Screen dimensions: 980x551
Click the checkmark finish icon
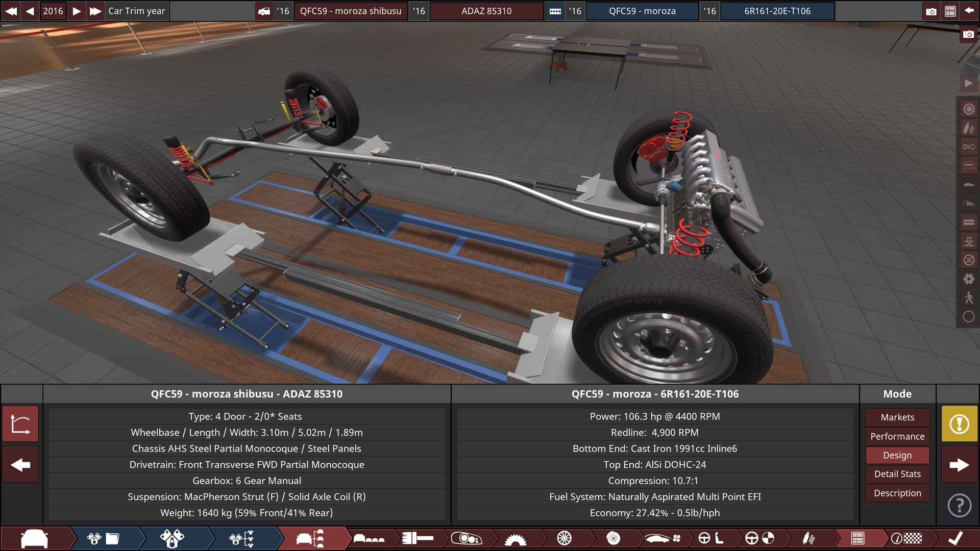click(955, 538)
